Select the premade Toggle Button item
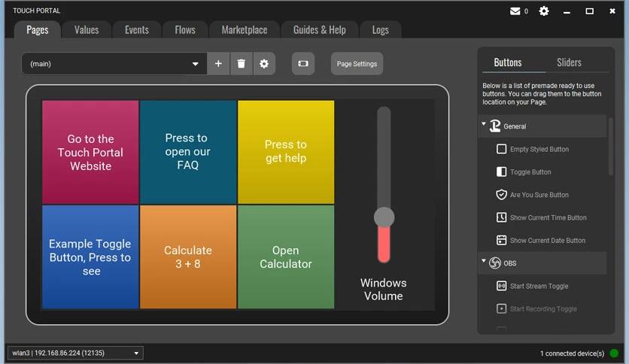The height and width of the screenshot is (364, 629). click(530, 172)
